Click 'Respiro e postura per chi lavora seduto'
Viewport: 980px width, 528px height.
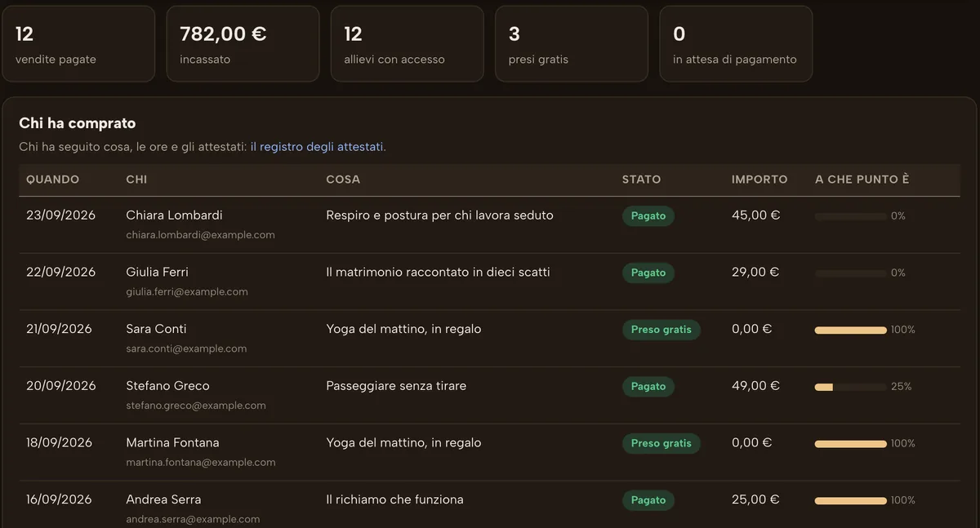coord(439,215)
